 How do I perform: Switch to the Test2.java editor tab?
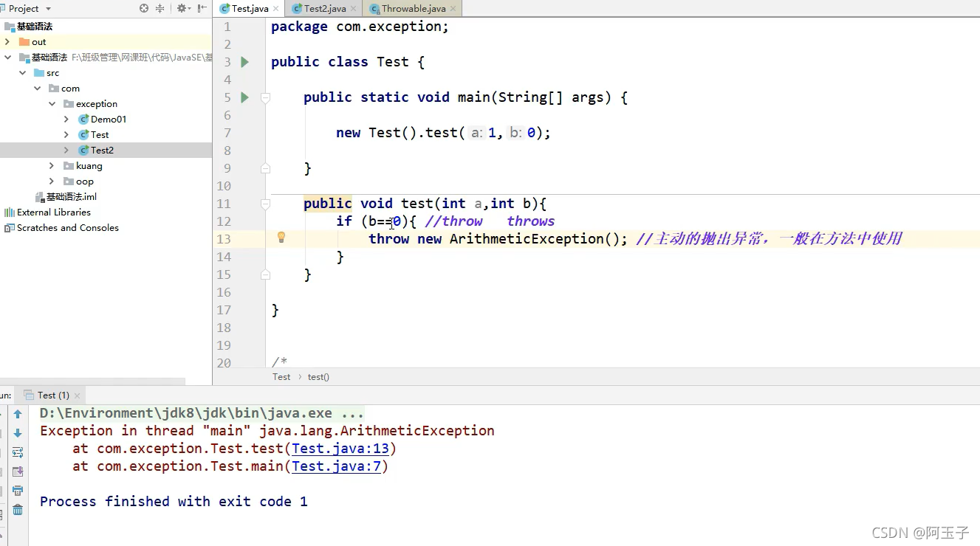pyautogui.click(x=325, y=9)
